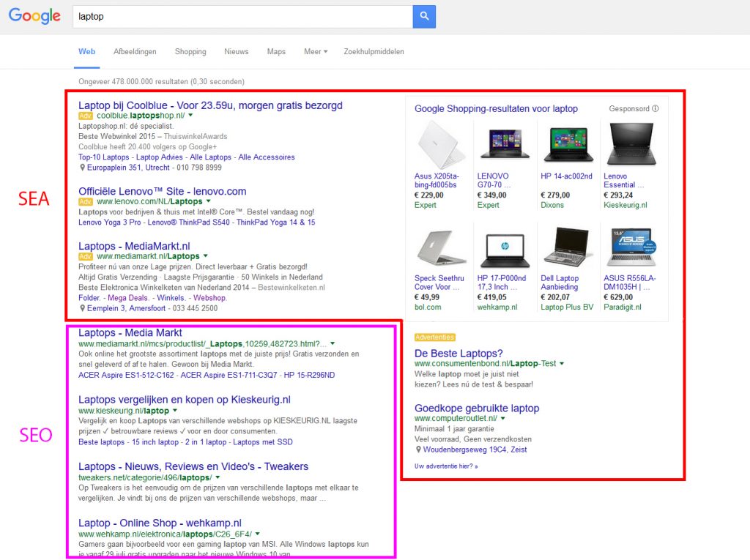Image resolution: width=750 pixels, height=560 pixels.
Task: Click the De Beste Laptops? ad link
Action: click(458, 354)
